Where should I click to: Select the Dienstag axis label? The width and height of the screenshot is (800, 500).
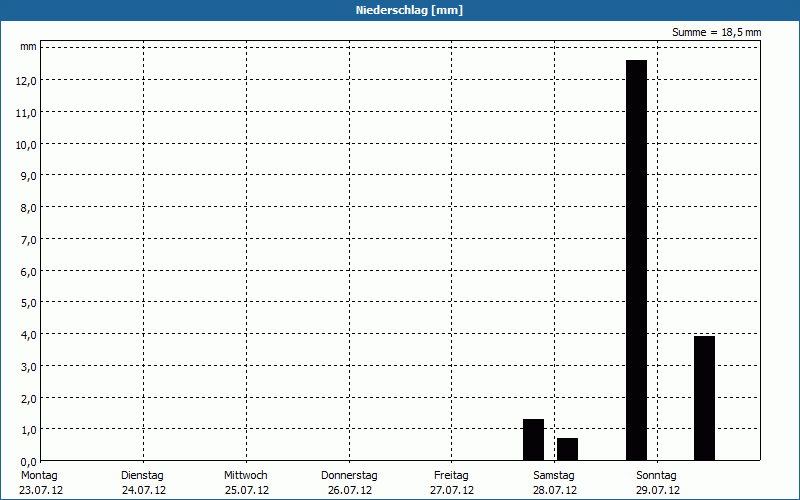point(142,475)
